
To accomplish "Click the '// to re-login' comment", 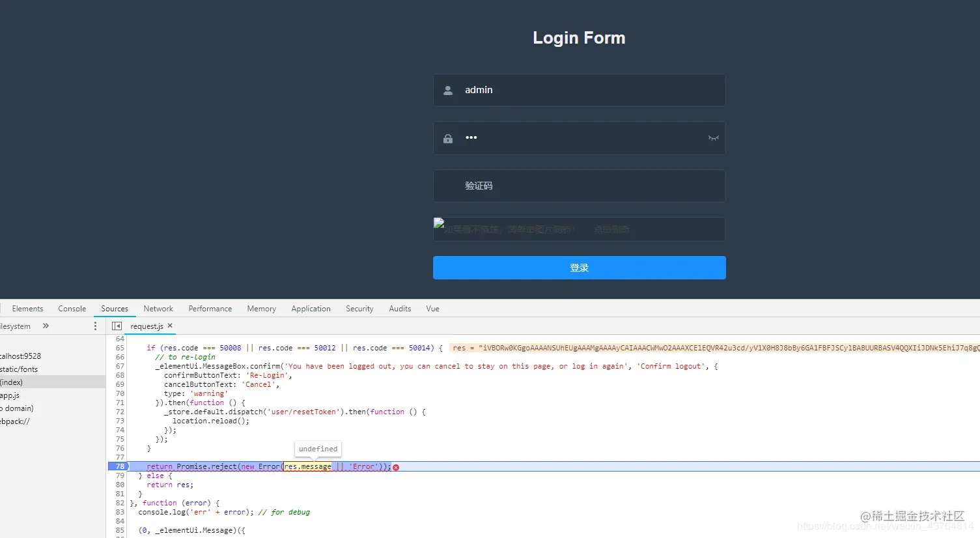I will pos(185,357).
